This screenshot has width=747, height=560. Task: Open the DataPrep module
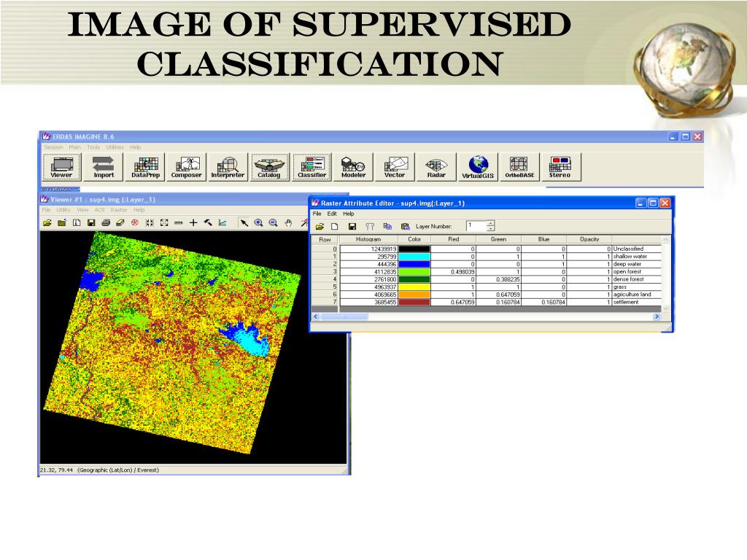click(145, 167)
